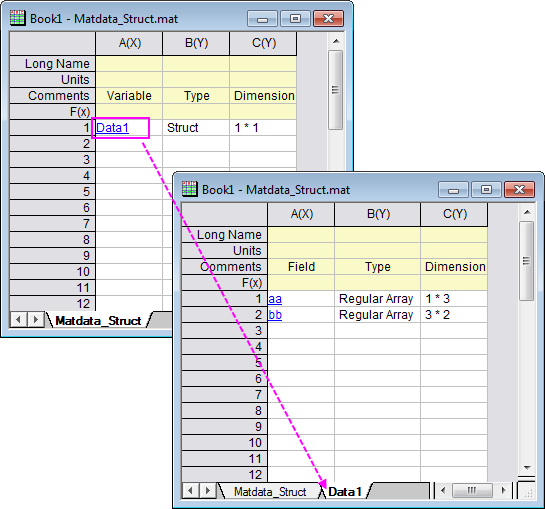The image size is (545, 509).
Task: Select Matdata_Struct tab in back window
Action: 98,321
